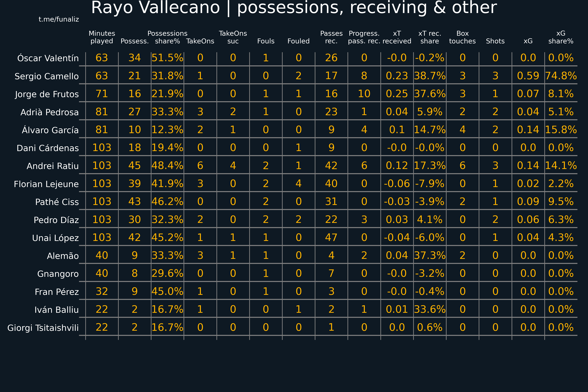Image resolution: width=588 pixels, height=392 pixels.
Task: Click the xT rec. share header
Action: pyautogui.click(x=430, y=37)
